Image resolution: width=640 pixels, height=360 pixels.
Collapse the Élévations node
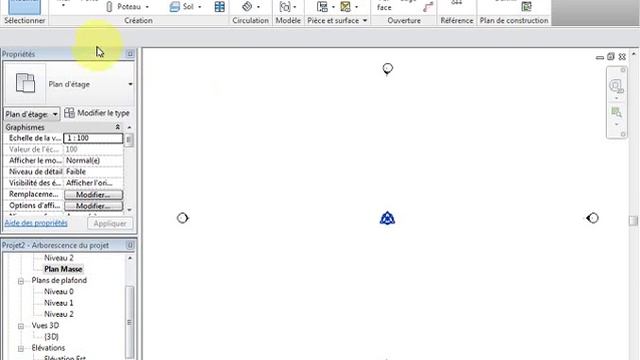tap(21, 349)
